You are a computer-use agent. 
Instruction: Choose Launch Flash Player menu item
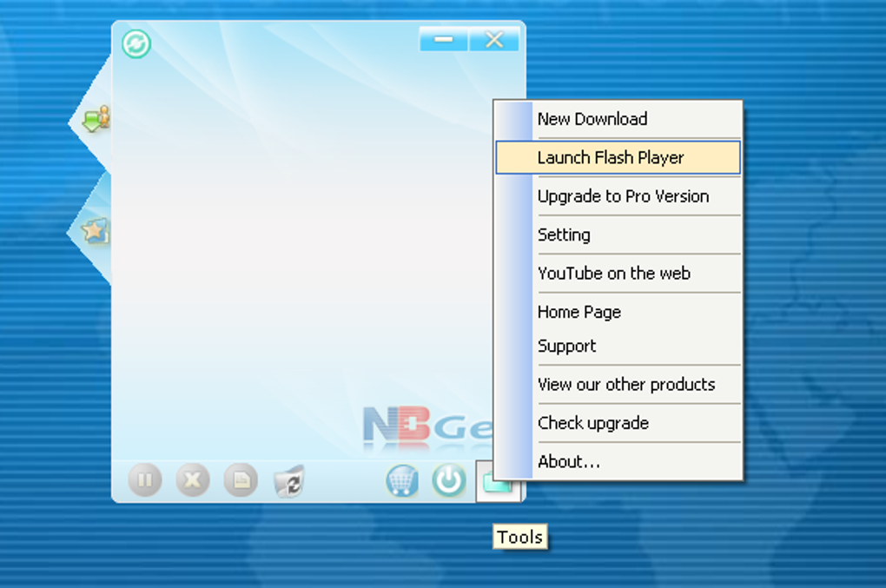tap(618, 157)
